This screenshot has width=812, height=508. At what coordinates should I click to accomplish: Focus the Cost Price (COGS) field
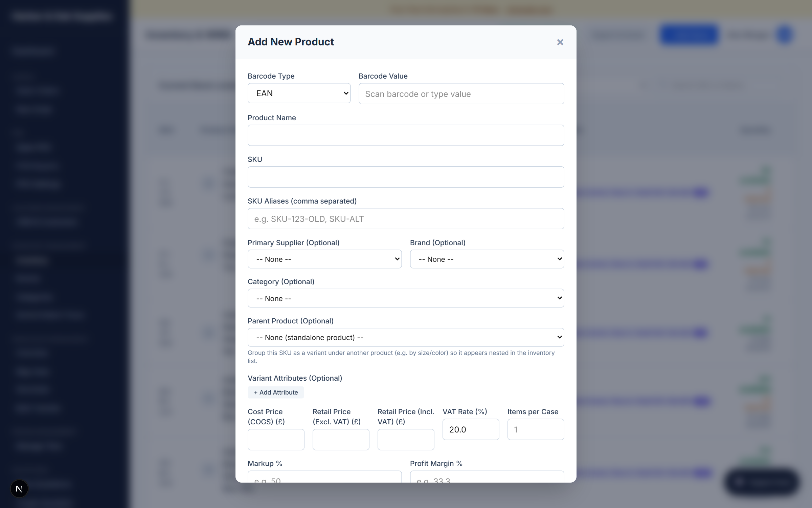[x=276, y=440]
